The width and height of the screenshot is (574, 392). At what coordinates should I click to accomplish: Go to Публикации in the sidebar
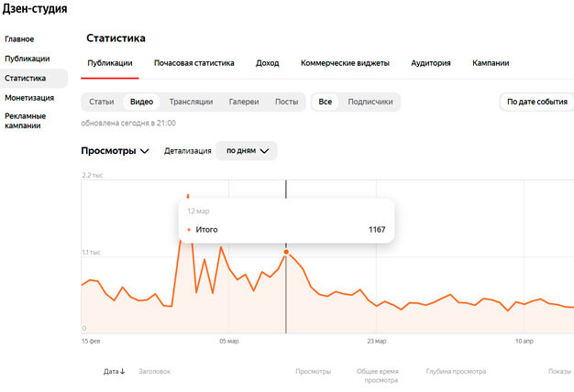pos(28,59)
